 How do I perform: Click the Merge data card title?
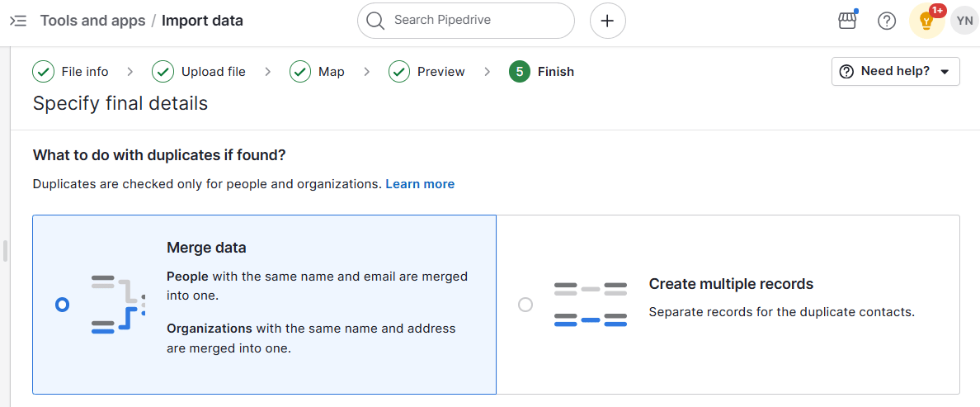tap(206, 248)
